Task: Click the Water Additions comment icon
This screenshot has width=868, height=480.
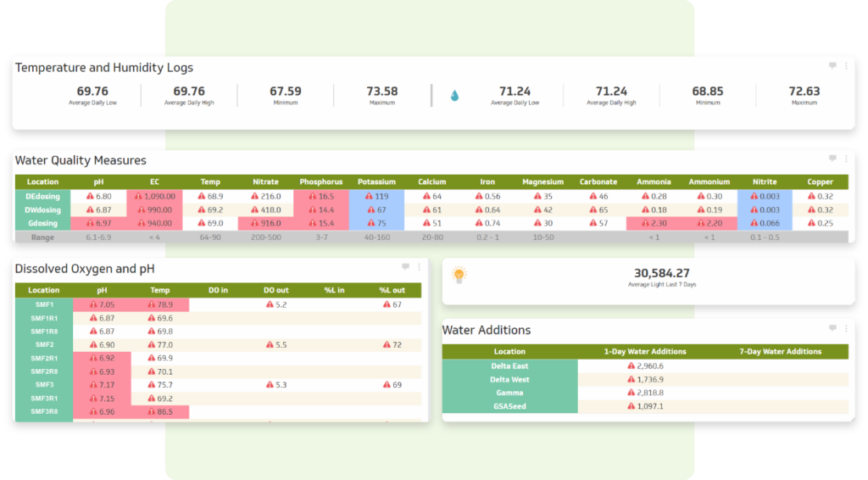Action: pyautogui.click(x=832, y=328)
